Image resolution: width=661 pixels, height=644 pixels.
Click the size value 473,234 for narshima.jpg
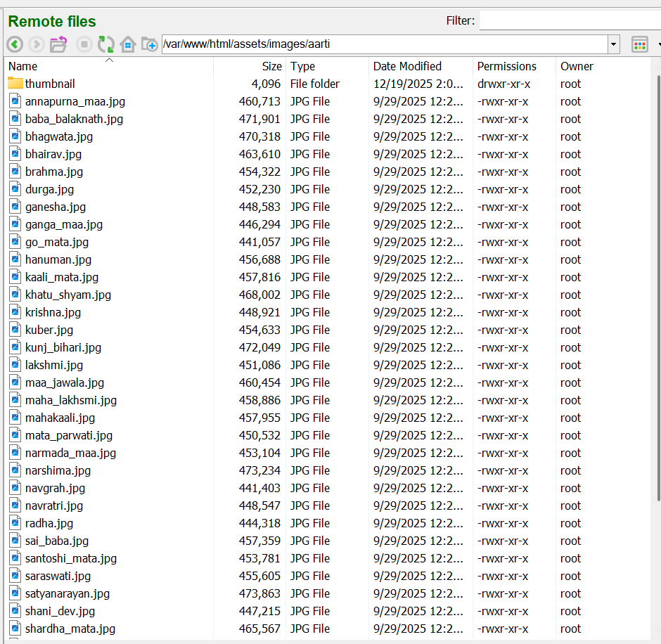(259, 470)
